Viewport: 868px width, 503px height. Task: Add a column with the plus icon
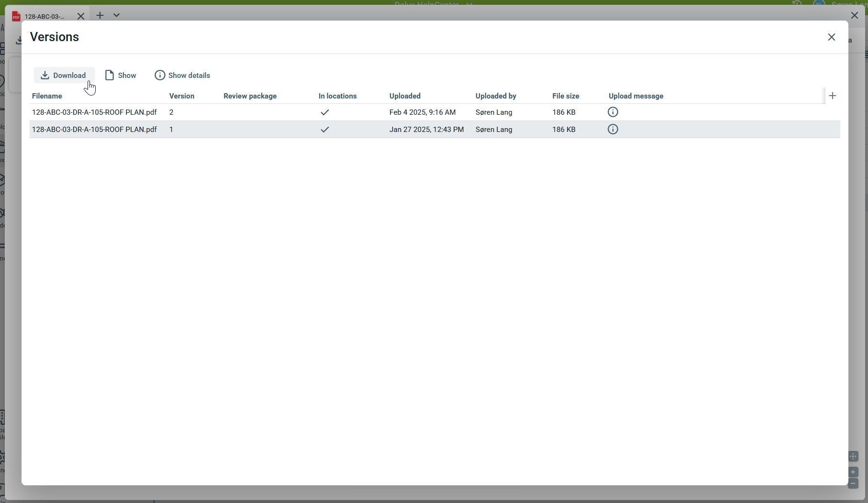tap(833, 96)
